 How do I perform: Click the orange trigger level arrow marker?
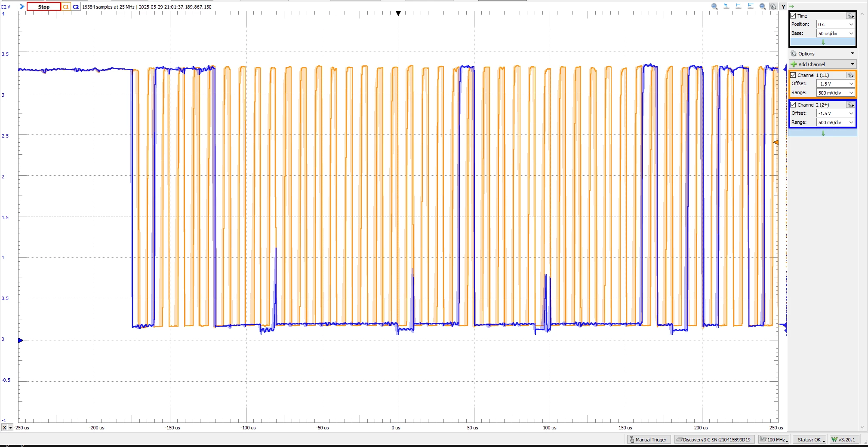click(x=776, y=142)
